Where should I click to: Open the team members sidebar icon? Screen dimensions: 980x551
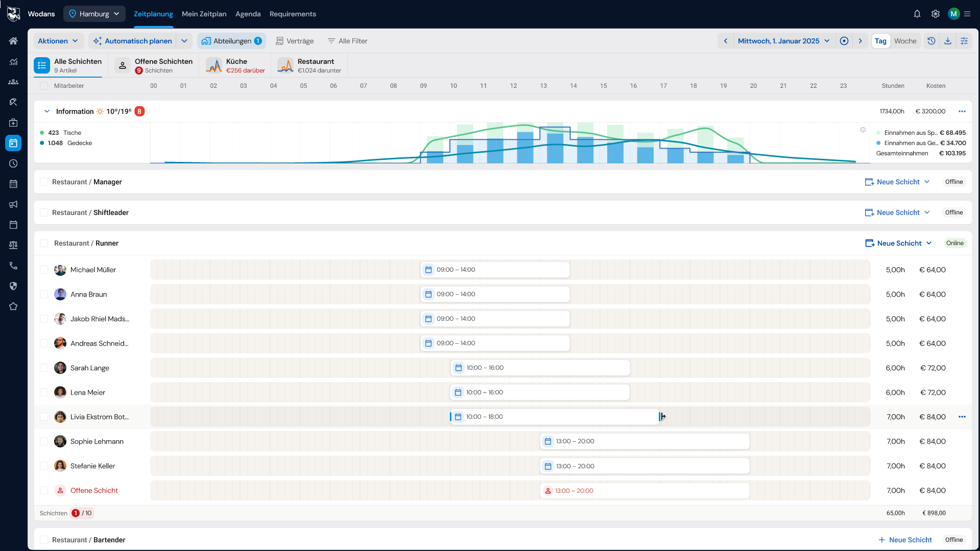[13, 82]
